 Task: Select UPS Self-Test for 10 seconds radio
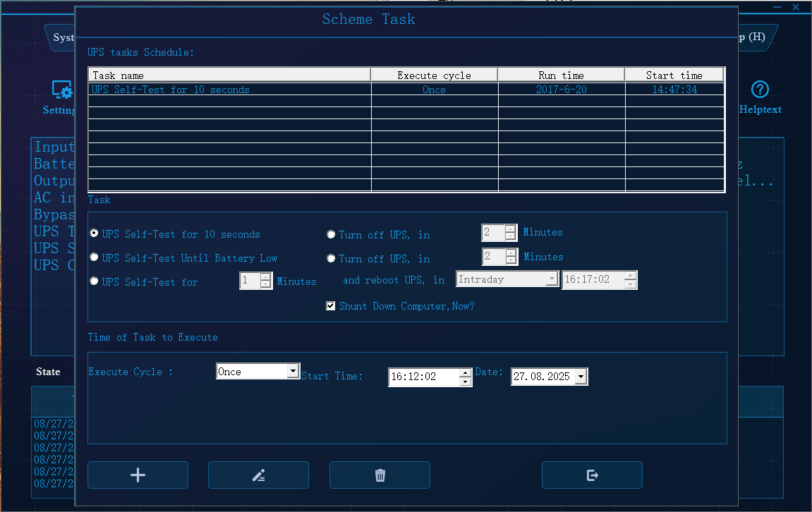tap(94, 233)
